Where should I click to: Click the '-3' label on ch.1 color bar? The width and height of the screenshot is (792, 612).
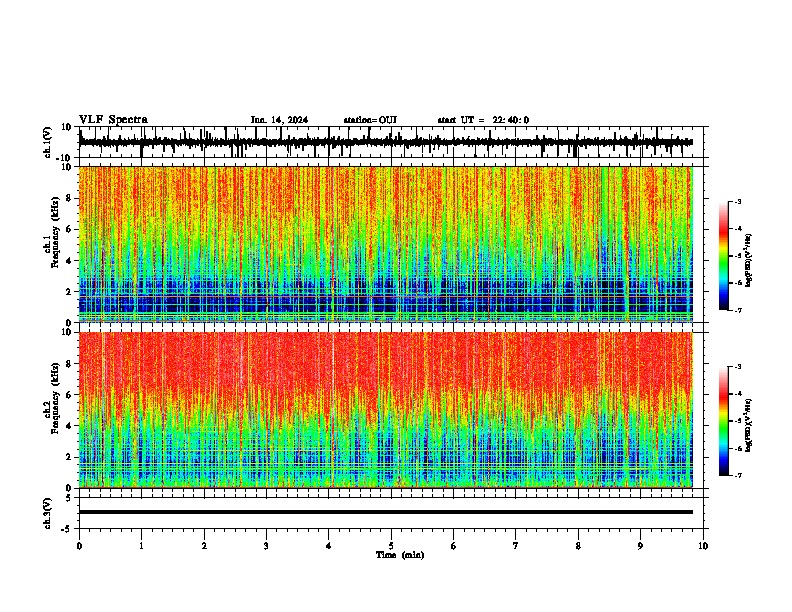[x=737, y=202]
